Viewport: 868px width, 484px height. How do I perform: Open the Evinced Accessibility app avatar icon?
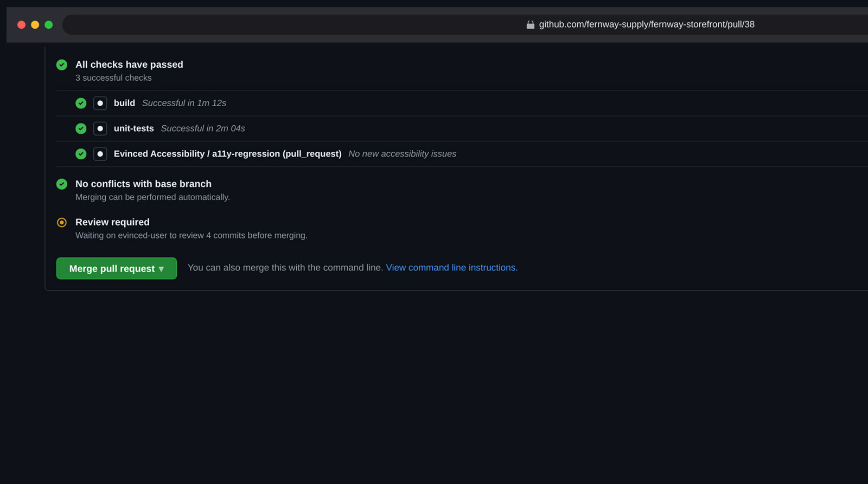coord(100,154)
